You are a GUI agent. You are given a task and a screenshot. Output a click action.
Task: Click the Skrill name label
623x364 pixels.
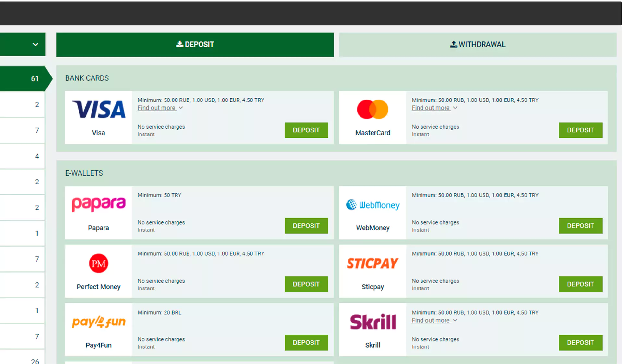pyautogui.click(x=373, y=345)
